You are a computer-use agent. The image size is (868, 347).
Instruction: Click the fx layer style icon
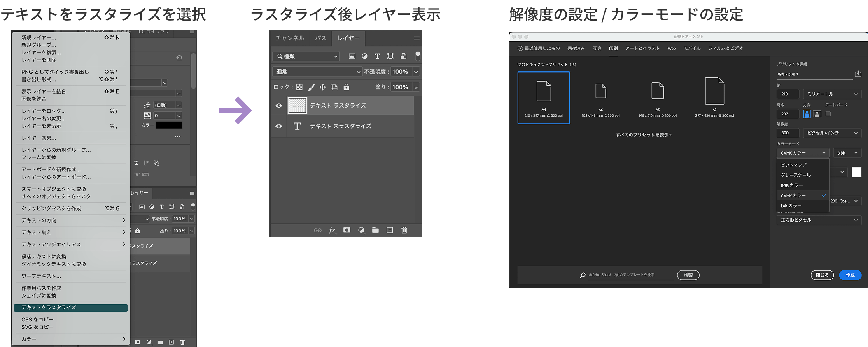[332, 230]
